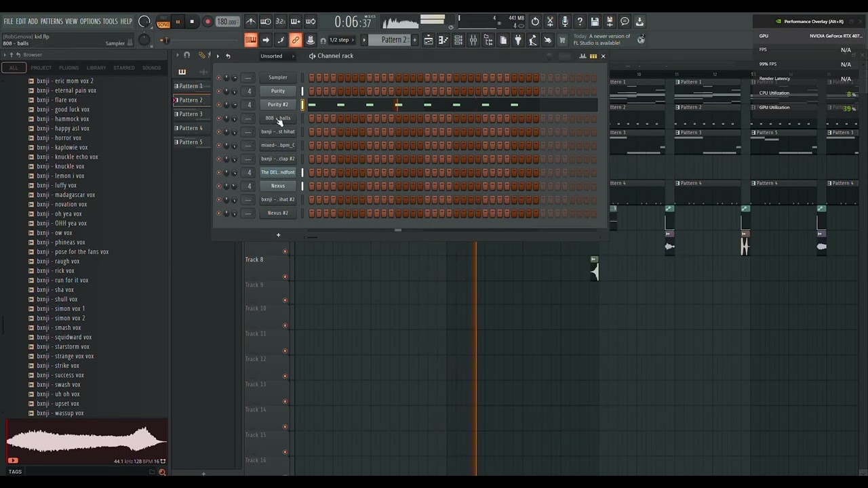
Task: Open the FILE menu
Action: 8,22
